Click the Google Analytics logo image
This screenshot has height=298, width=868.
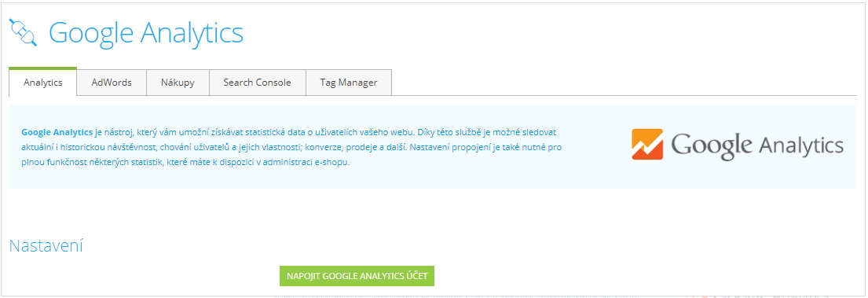[738, 145]
